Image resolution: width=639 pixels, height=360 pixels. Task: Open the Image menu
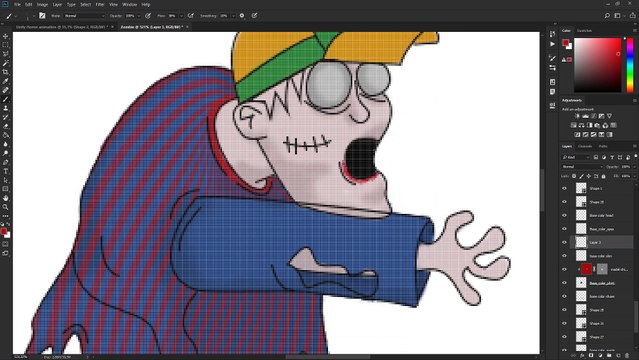tap(42, 4)
